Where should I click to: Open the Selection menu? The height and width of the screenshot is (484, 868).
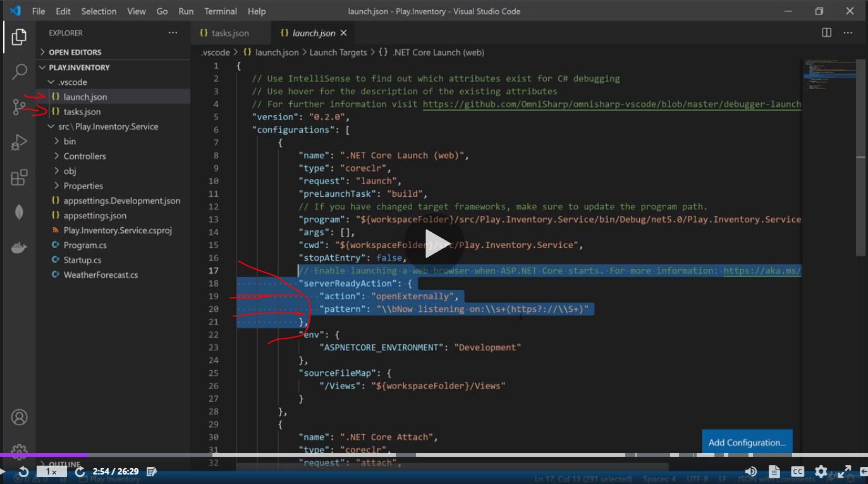coord(99,11)
